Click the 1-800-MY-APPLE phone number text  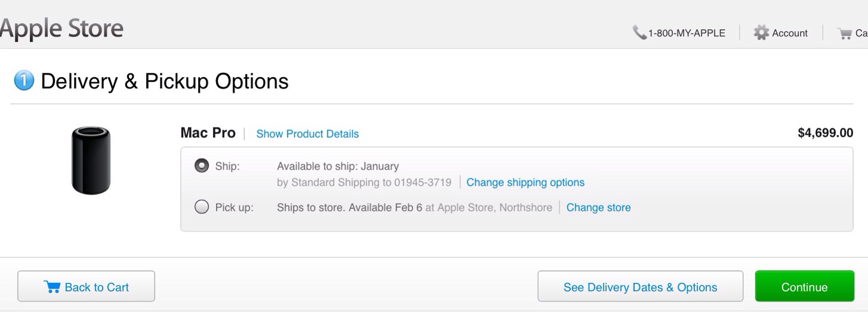click(687, 33)
